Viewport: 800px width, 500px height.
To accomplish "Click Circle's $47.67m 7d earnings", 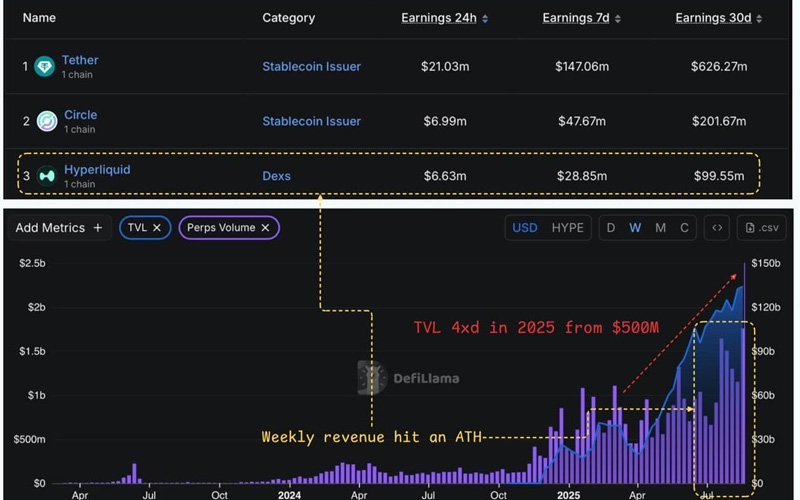I will (582, 121).
